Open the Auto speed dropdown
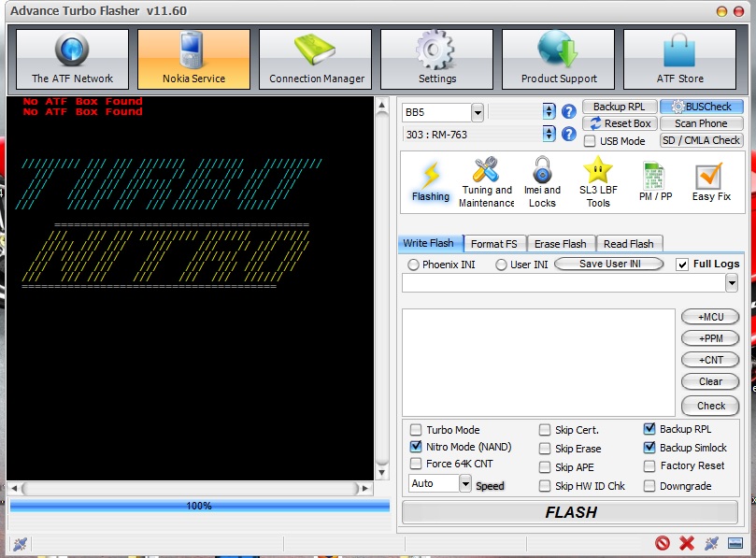The image size is (756, 558). pos(465,483)
